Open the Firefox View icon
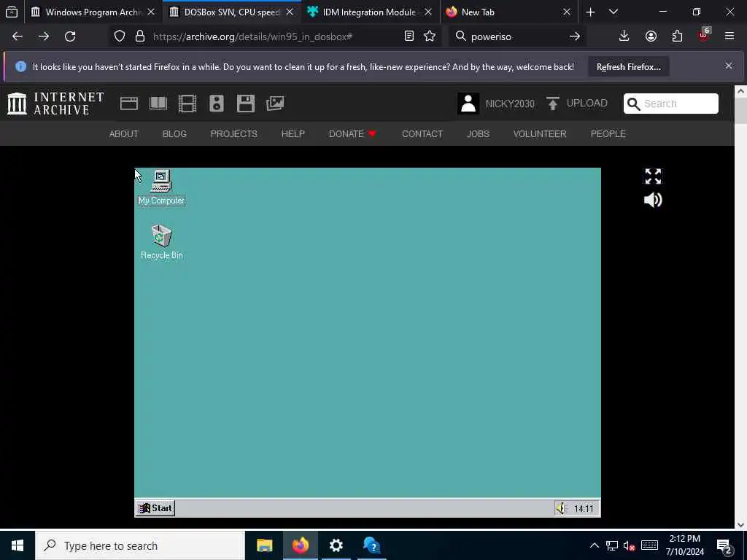 pyautogui.click(x=12, y=12)
